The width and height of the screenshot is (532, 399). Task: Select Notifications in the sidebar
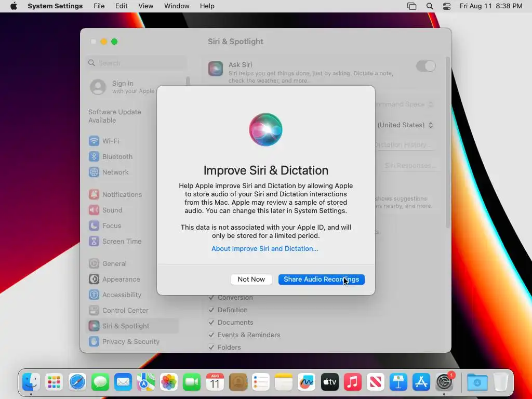(x=132, y=194)
